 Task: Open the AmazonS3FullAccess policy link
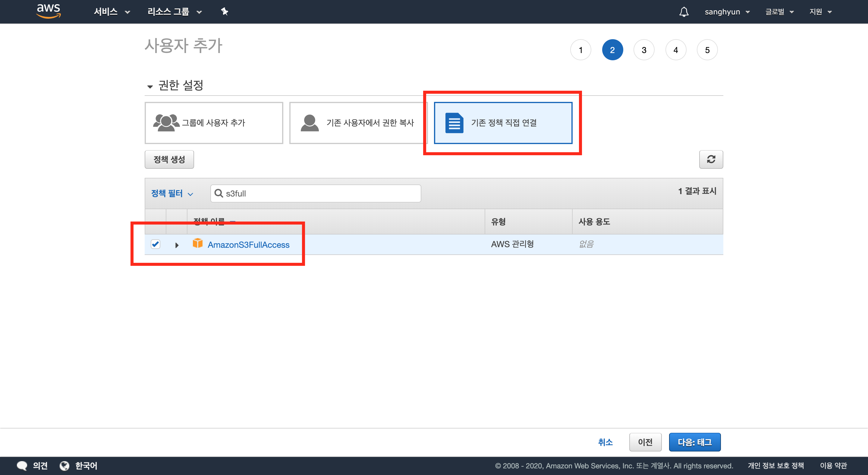[248, 244]
